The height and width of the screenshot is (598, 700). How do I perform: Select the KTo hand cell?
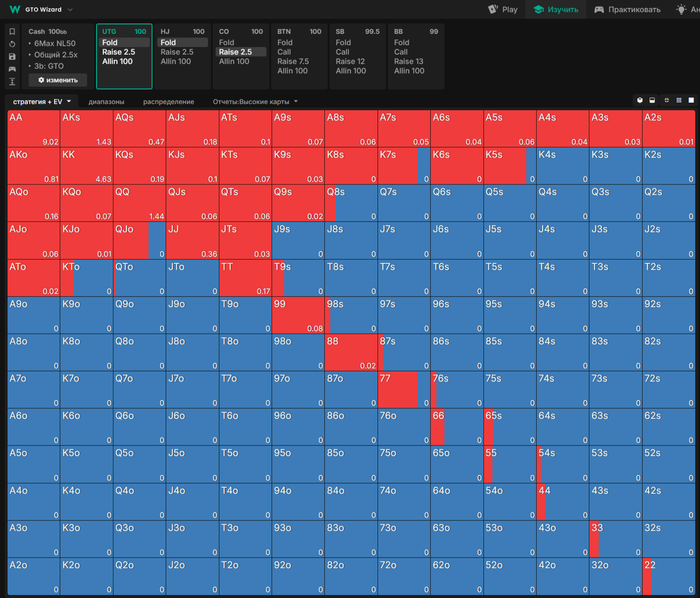tap(87, 278)
